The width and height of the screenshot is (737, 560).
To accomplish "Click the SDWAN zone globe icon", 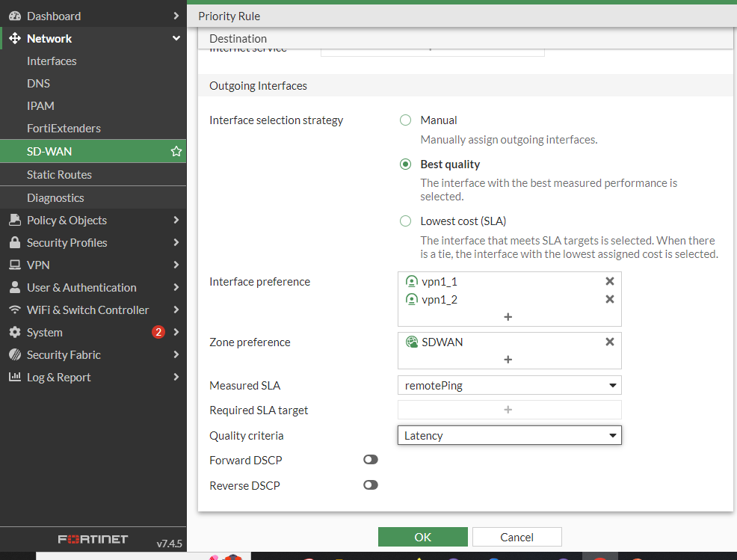I will [x=412, y=342].
